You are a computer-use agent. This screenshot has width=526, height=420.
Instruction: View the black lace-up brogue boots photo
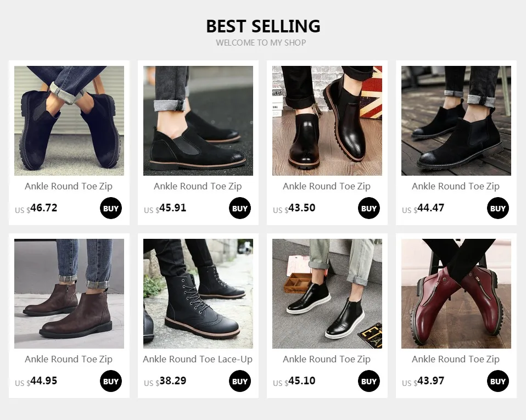point(198,294)
